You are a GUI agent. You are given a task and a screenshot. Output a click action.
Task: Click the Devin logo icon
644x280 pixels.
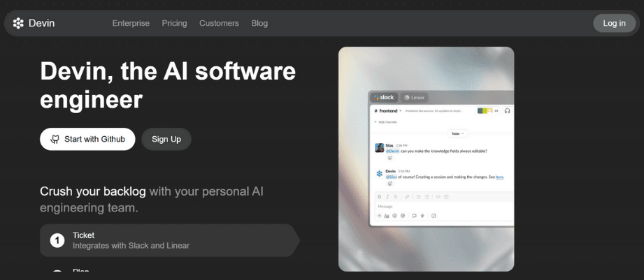coord(18,23)
